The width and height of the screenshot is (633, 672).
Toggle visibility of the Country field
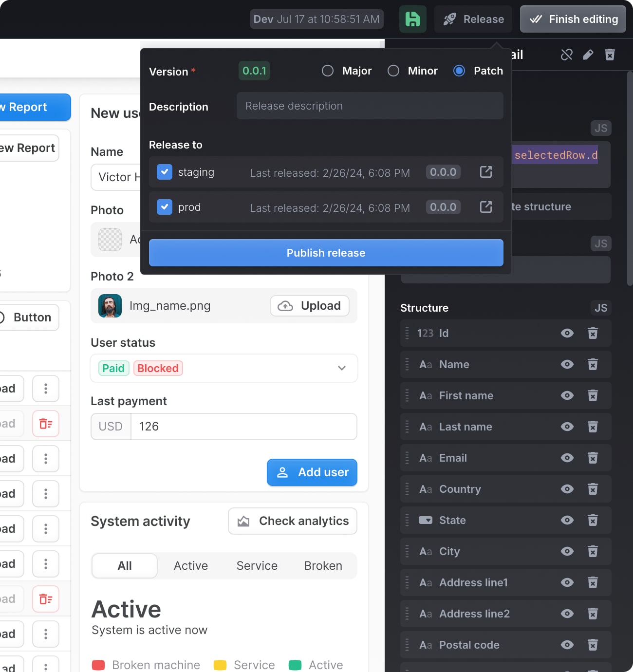[567, 489]
